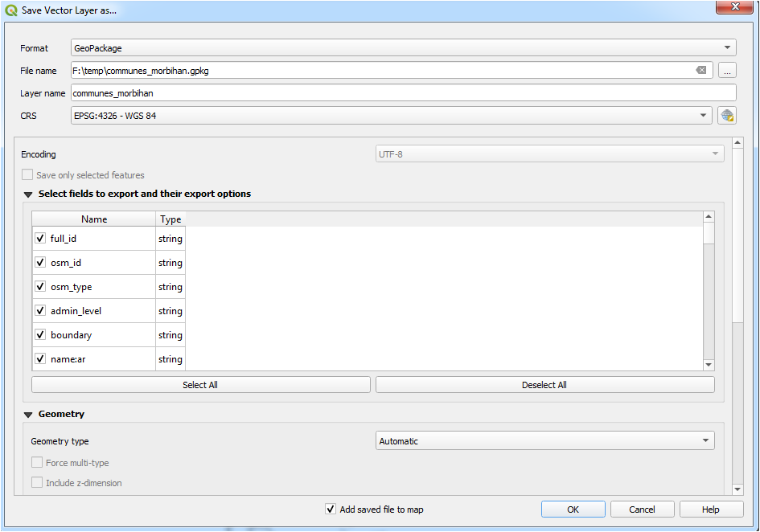Click in the Layer name input field
This screenshot has height=532, width=760.
coord(402,93)
